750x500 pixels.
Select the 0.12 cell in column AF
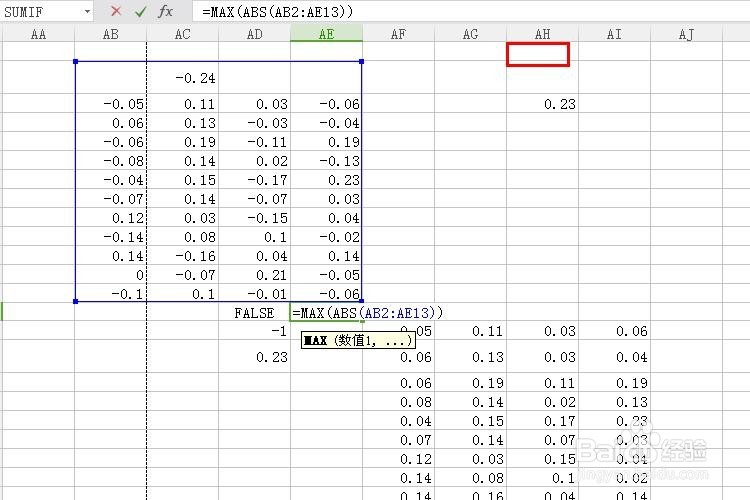(x=398, y=458)
